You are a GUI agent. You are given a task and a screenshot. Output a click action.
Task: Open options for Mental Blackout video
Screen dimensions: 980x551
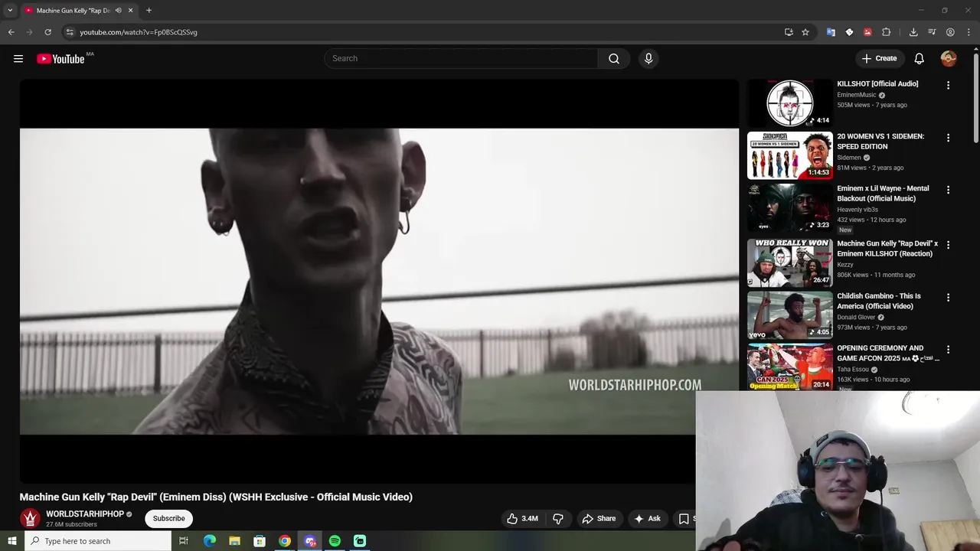948,190
